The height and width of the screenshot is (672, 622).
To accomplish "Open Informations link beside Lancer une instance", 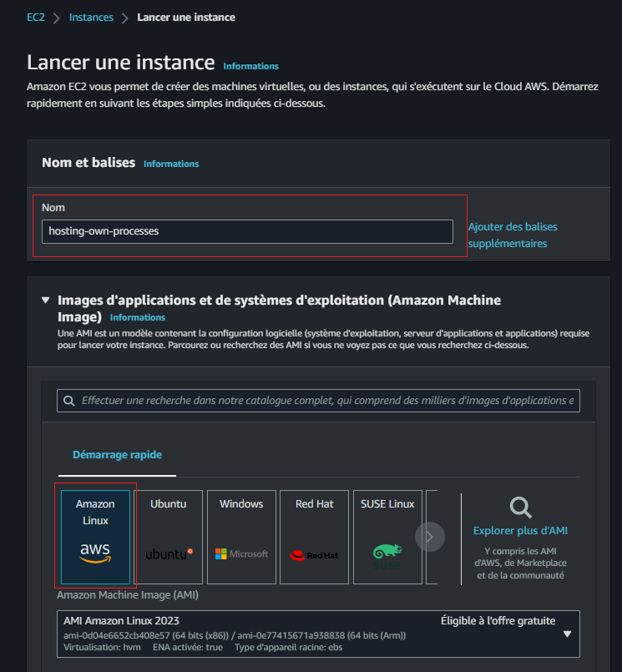I will [250, 66].
